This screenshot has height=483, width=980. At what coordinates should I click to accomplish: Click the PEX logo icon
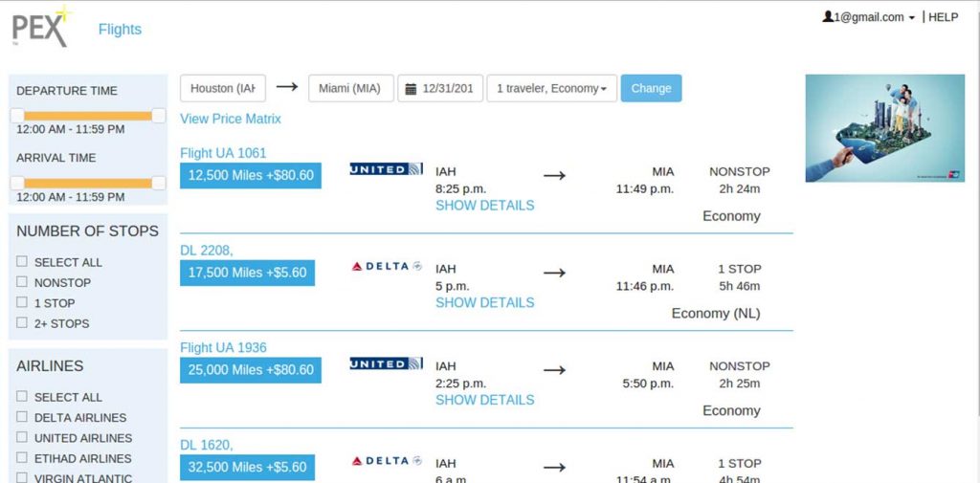[x=42, y=26]
